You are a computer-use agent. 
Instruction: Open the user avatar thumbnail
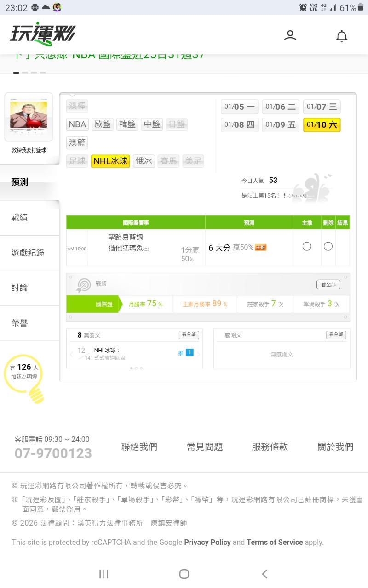click(x=29, y=115)
